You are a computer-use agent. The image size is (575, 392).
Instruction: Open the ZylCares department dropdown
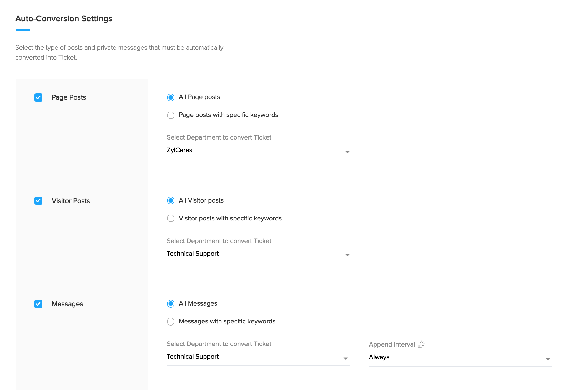[259, 151]
